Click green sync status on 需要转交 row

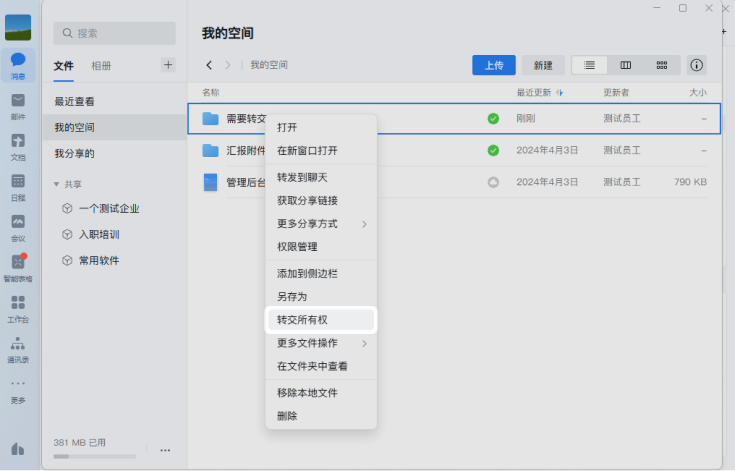pos(493,119)
